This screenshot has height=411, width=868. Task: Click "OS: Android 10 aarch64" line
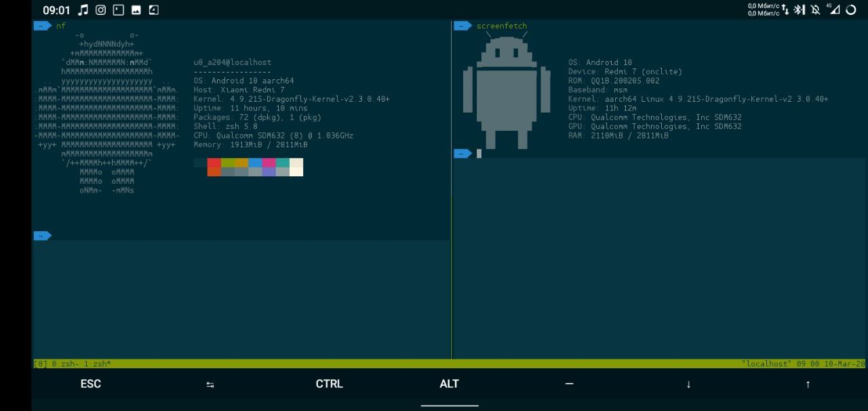click(243, 81)
